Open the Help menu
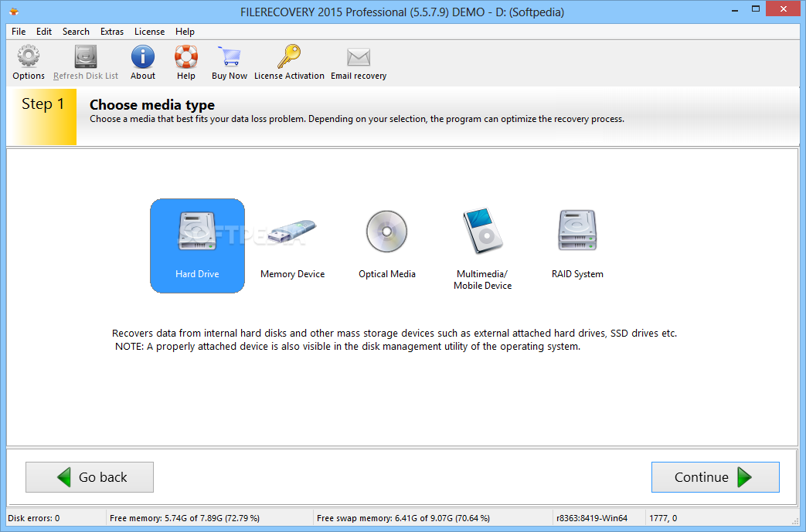The image size is (806, 532). (185, 32)
